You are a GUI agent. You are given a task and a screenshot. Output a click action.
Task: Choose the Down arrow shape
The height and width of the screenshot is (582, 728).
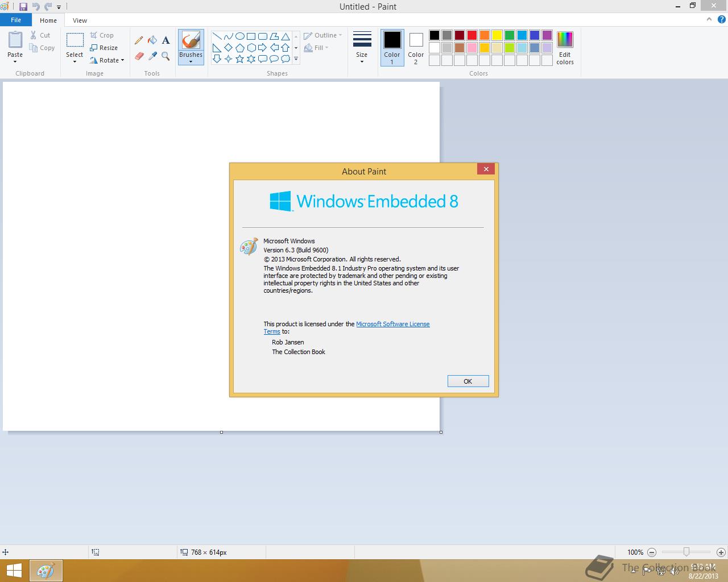coord(217,59)
